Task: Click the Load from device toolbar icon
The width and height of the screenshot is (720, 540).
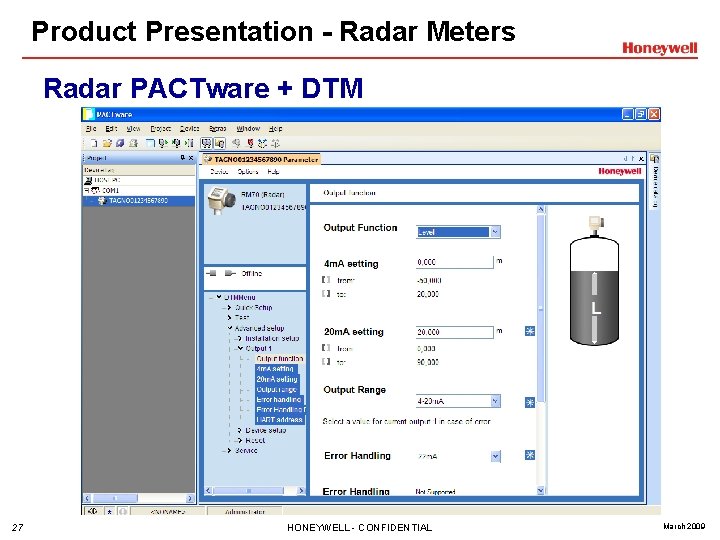Action: click(176, 143)
